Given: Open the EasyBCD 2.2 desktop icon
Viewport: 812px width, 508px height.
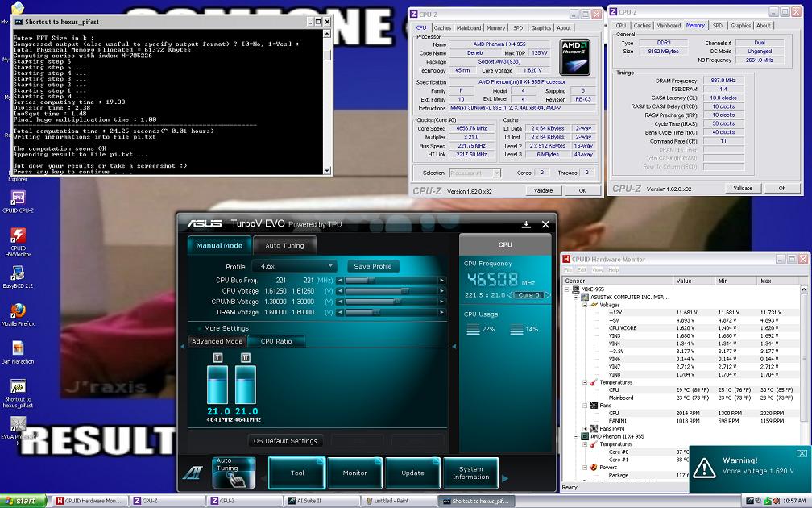Looking at the screenshot, I should pos(18,273).
